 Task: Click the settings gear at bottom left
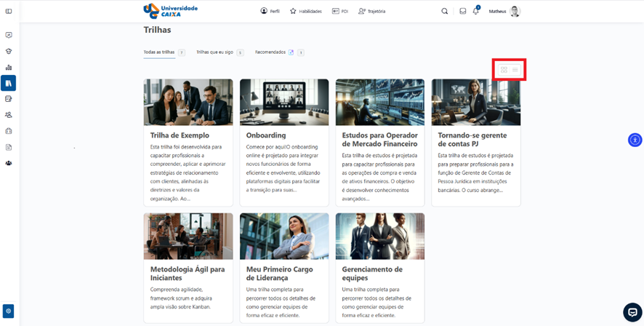(9, 311)
